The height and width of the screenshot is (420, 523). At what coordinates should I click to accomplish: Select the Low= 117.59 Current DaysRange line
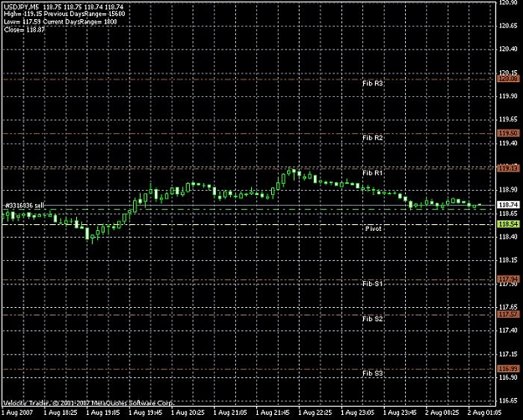pyautogui.click(x=60, y=22)
